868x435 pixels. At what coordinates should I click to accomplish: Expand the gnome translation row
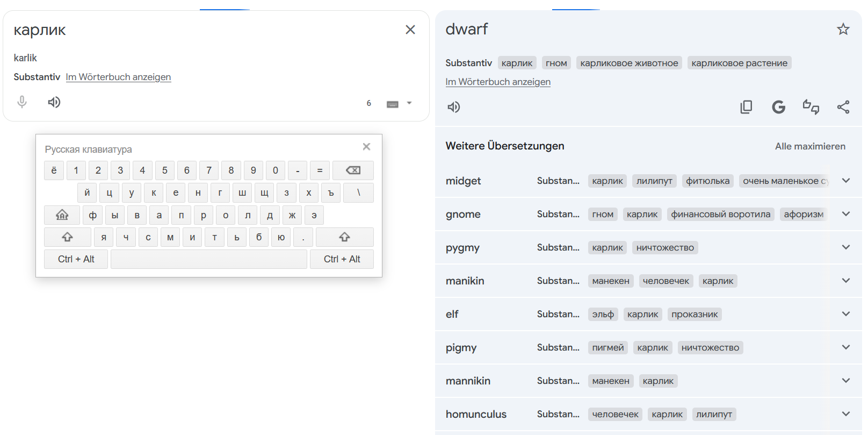point(846,214)
